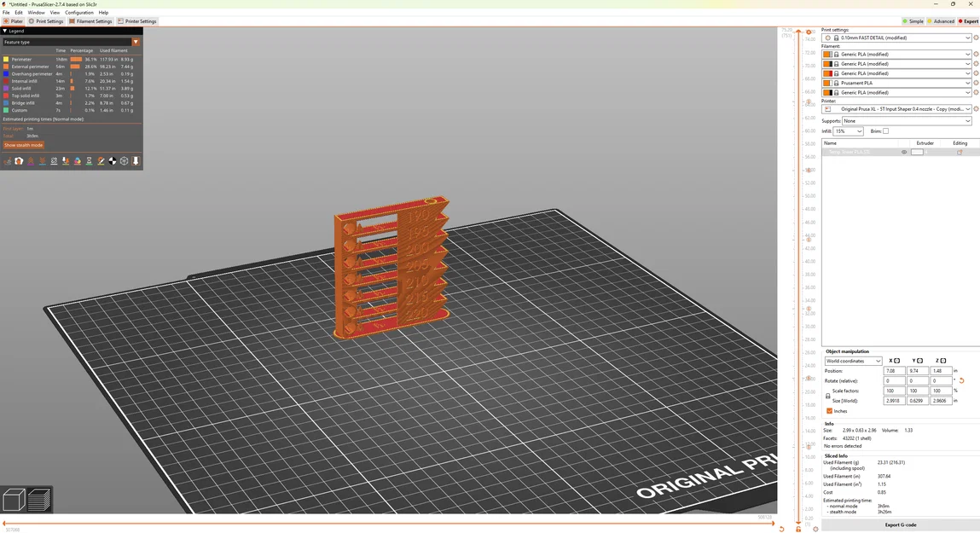Toggle Bridge infill feature in legend

point(23,103)
